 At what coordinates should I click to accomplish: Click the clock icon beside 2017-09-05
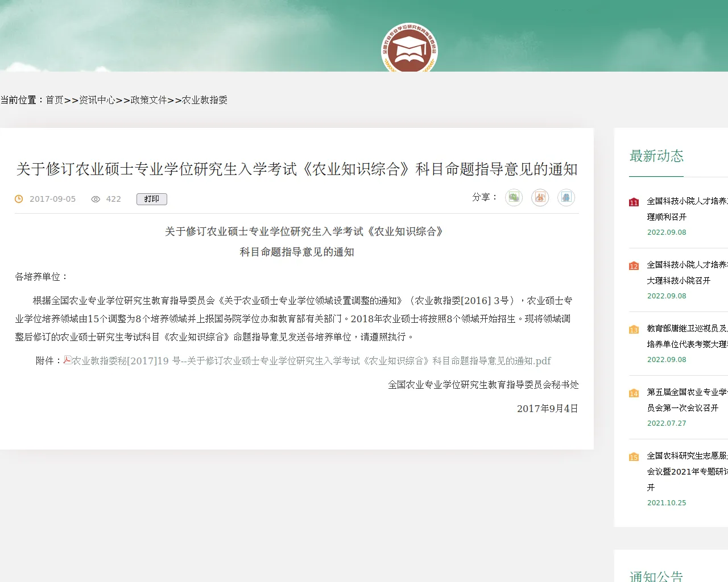[19, 199]
